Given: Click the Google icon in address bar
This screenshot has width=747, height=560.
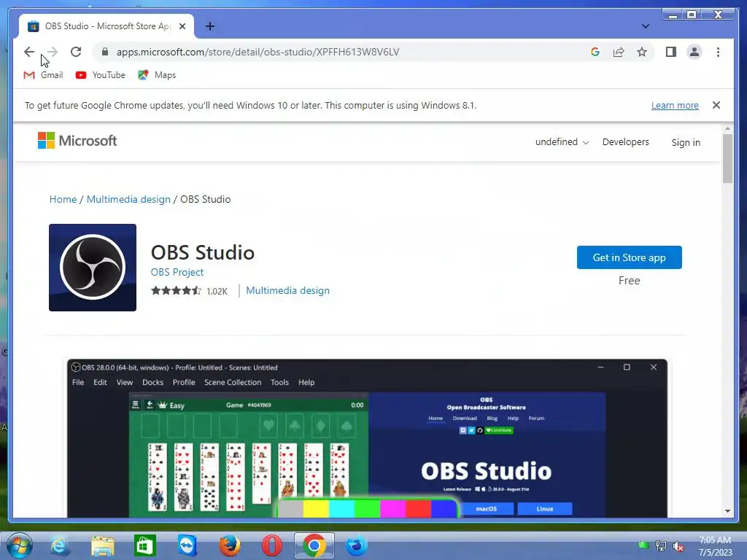Looking at the screenshot, I should point(595,52).
